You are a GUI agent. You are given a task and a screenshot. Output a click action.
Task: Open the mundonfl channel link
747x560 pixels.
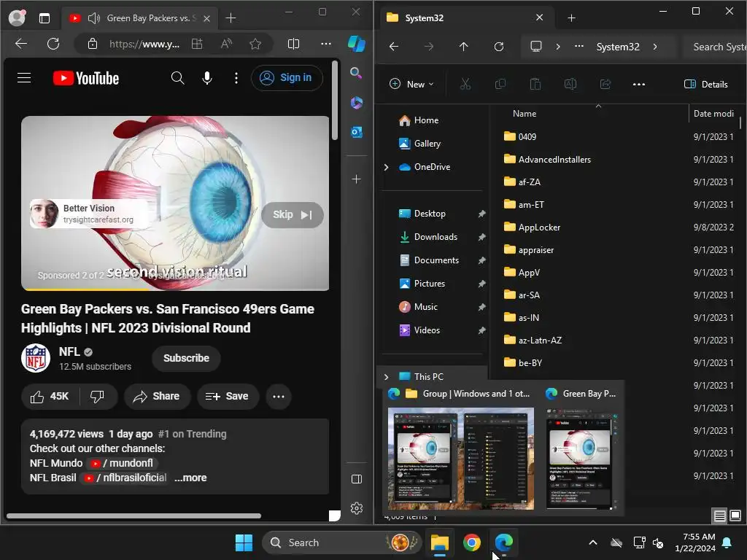point(123,463)
